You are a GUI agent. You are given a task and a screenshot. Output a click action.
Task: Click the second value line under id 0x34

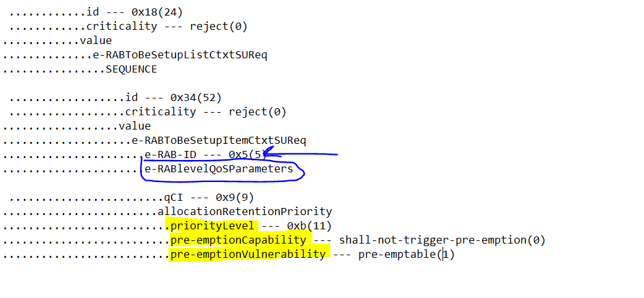tap(135, 126)
